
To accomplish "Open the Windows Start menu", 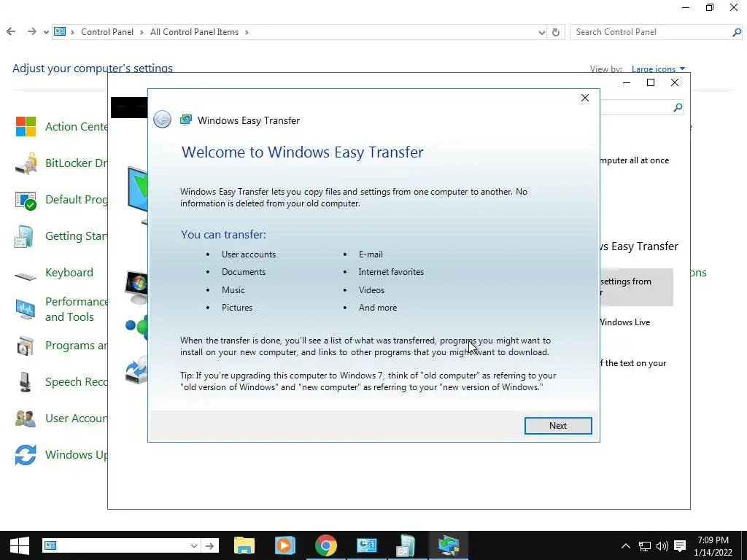I will pos(20,545).
